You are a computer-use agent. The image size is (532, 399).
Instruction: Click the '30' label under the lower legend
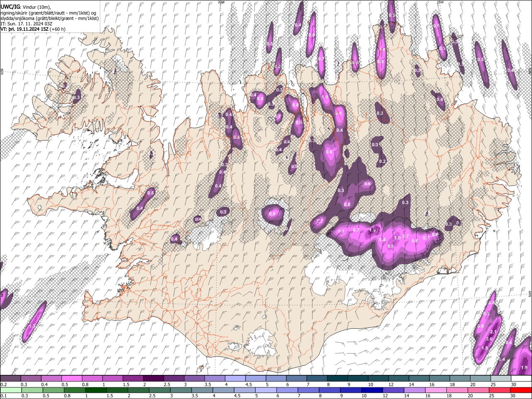[x=513, y=396]
